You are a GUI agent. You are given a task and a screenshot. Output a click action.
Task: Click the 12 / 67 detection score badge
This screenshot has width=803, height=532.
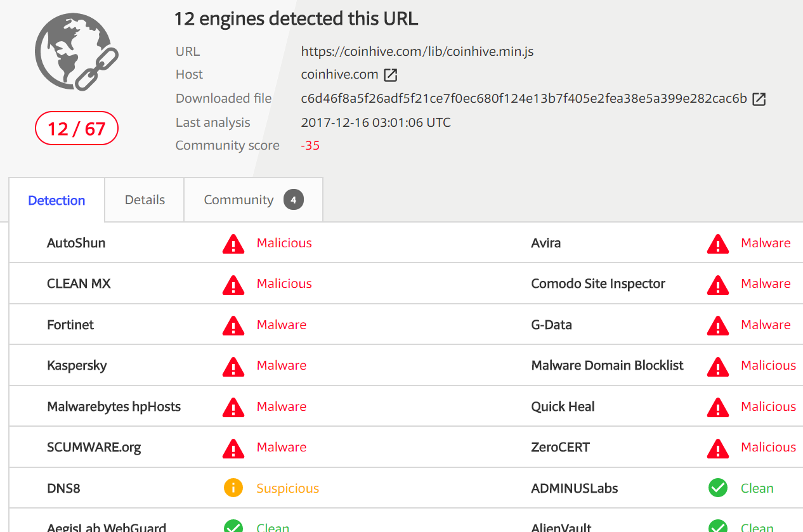pos(77,129)
